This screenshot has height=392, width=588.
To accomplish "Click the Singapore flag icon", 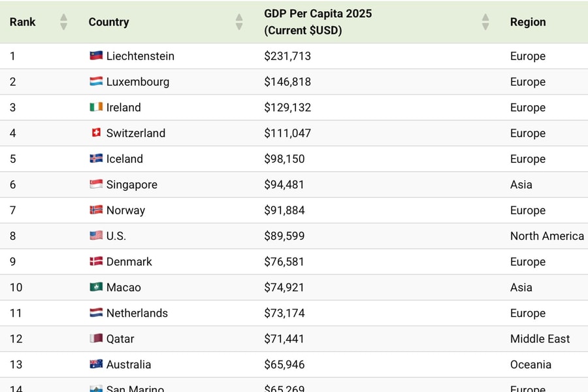I will click(96, 184).
